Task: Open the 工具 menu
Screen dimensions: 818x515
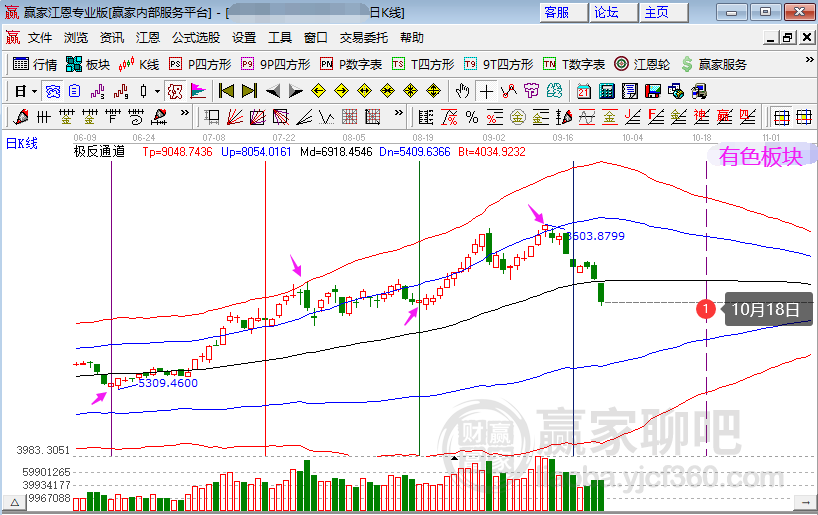Action: 280,38
